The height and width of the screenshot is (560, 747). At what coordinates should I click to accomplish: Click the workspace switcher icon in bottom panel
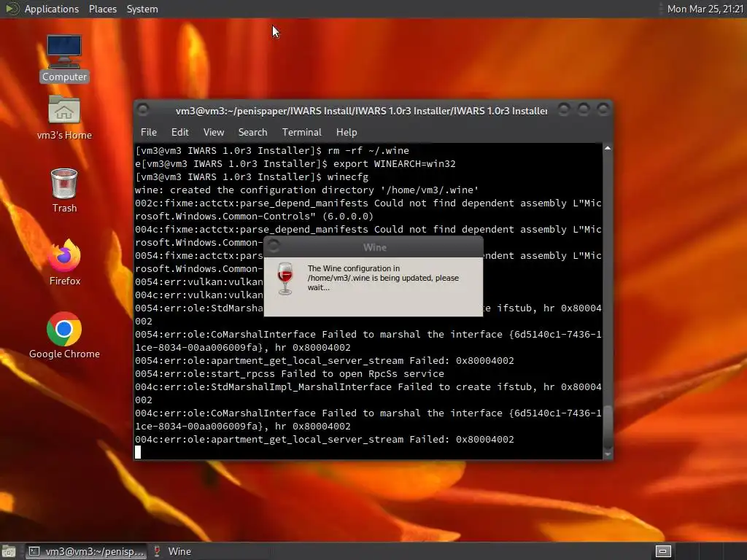663,551
